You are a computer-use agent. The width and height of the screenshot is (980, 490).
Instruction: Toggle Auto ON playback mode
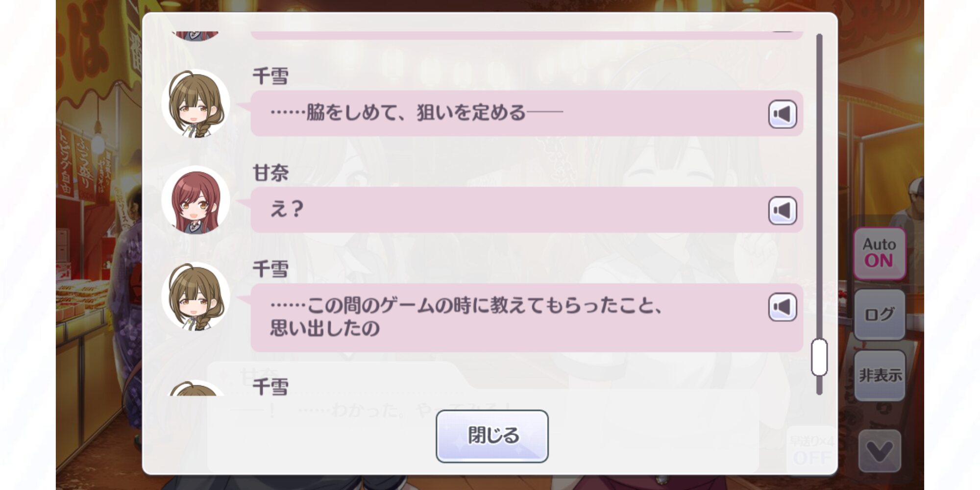pyautogui.click(x=880, y=253)
